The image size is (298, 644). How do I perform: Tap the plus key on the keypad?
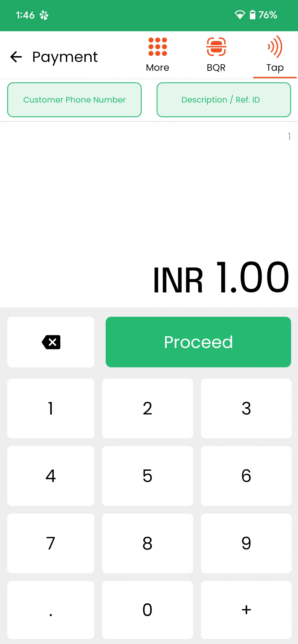tap(246, 609)
